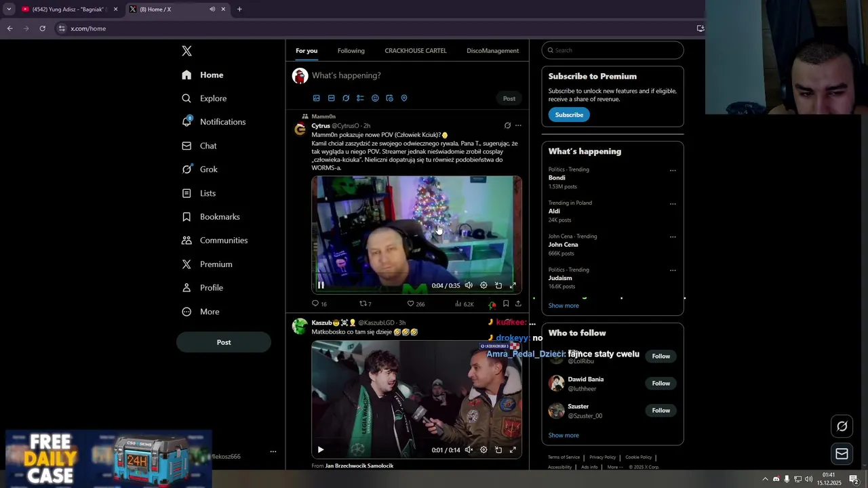The image size is (868, 488).
Task: Mute the Mamm0n video sound
Action: click(469, 285)
